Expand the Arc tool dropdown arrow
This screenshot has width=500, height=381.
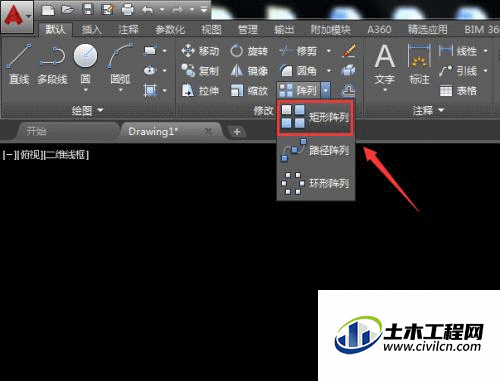[x=120, y=90]
